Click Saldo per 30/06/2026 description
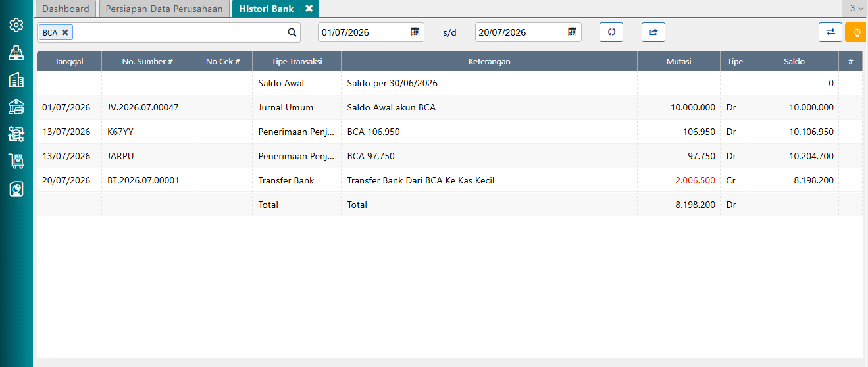Viewport: 868px width, 367px height. 392,83
